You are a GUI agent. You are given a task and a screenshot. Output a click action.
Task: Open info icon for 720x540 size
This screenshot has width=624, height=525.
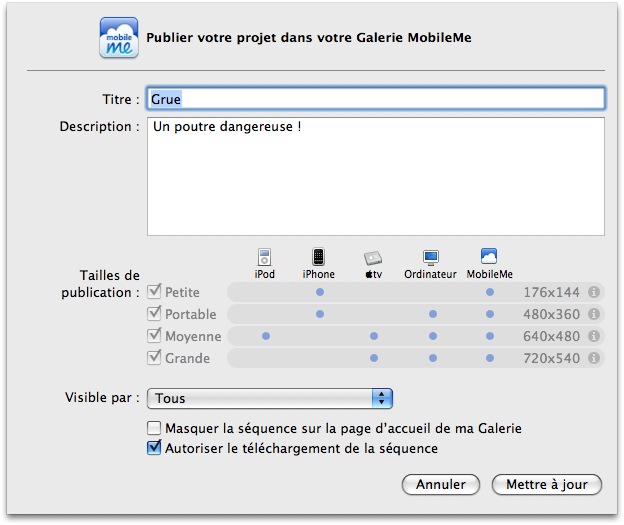[594, 358]
